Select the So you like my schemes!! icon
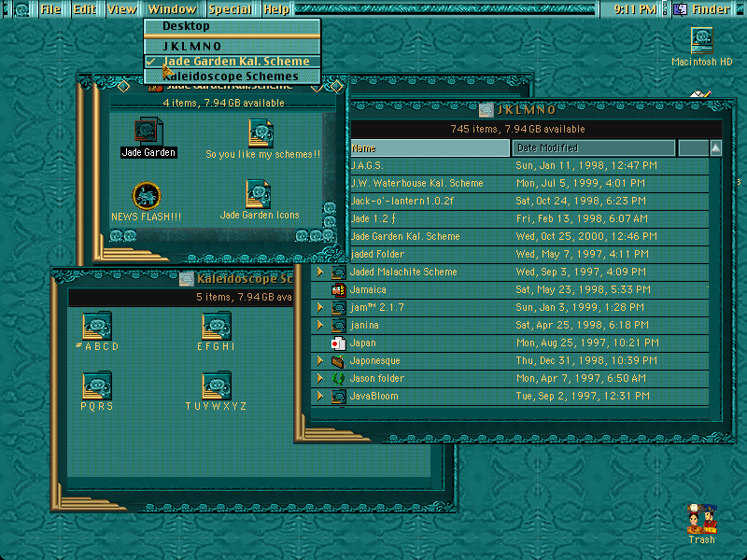 coord(261,133)
